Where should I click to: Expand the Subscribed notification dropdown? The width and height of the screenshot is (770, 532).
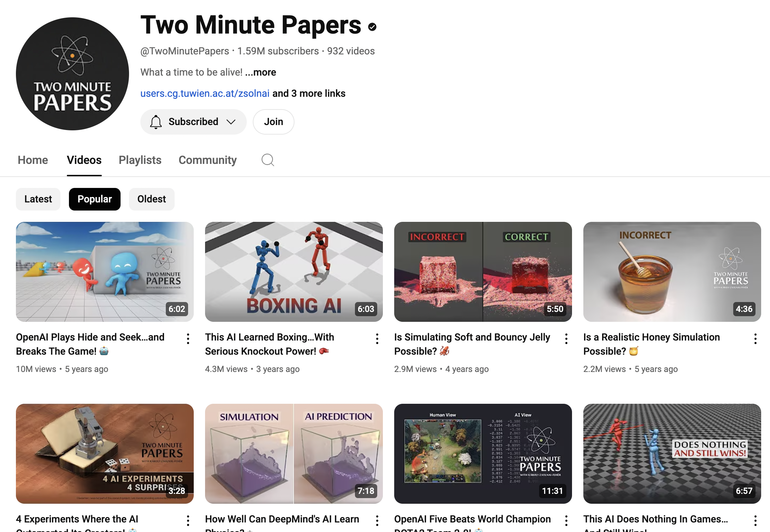click(231, 122)
